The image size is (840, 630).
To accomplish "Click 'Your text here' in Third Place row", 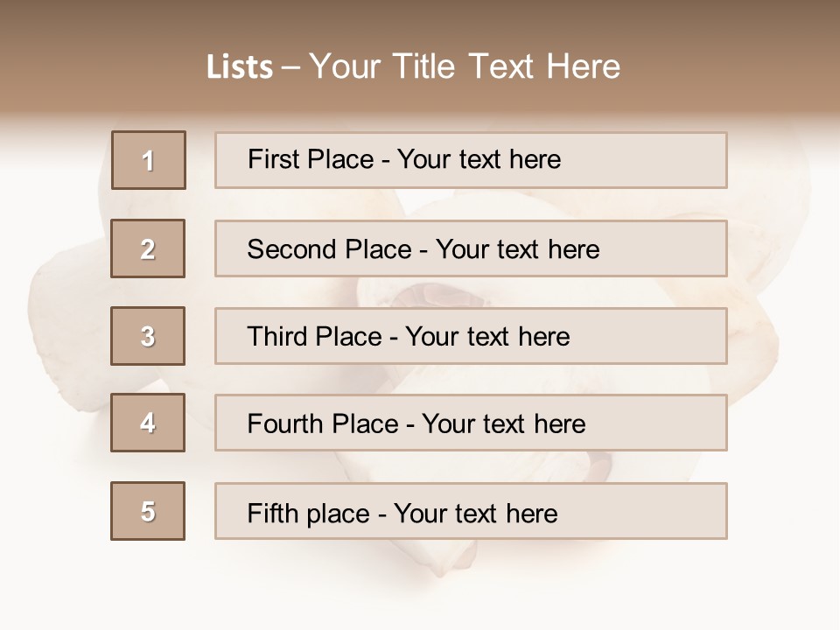I will pos(487,336).
